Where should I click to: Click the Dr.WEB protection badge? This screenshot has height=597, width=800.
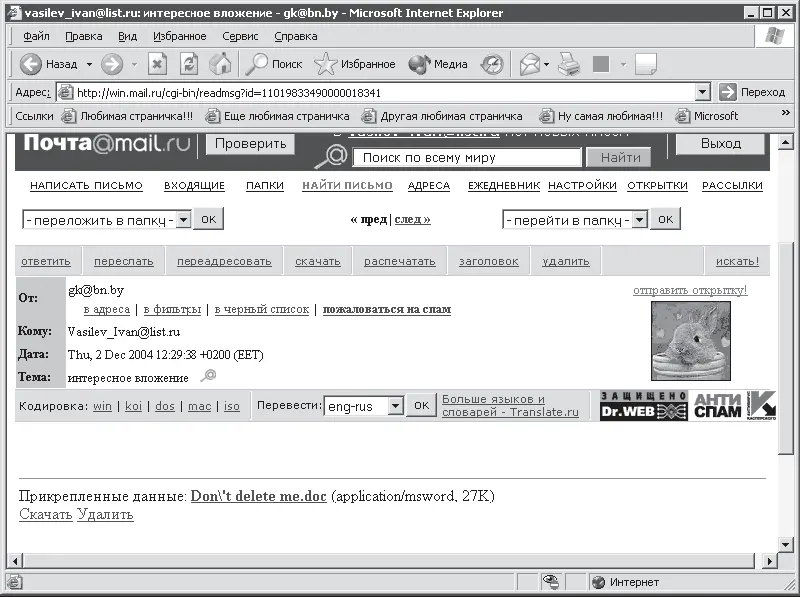point(643,406)
